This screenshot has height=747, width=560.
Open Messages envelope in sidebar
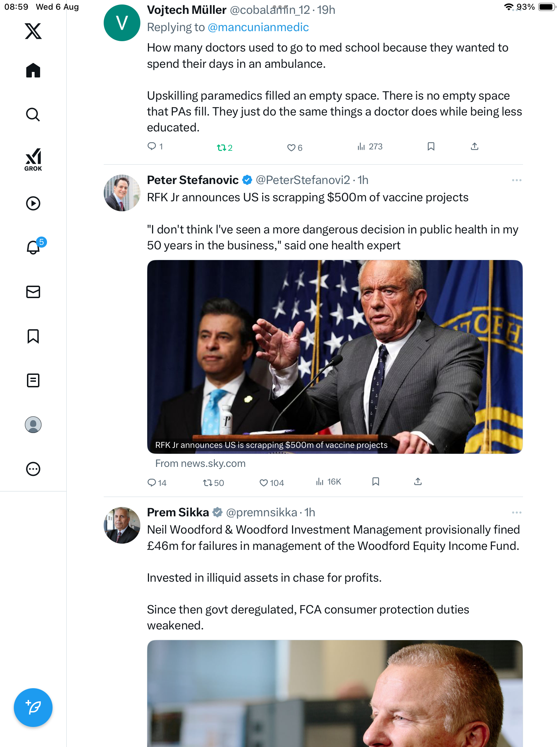coord(33,292)
